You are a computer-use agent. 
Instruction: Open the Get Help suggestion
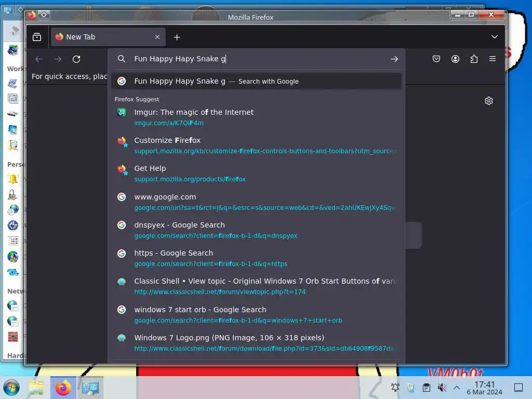pyautogui.click(x=256, y=174)
